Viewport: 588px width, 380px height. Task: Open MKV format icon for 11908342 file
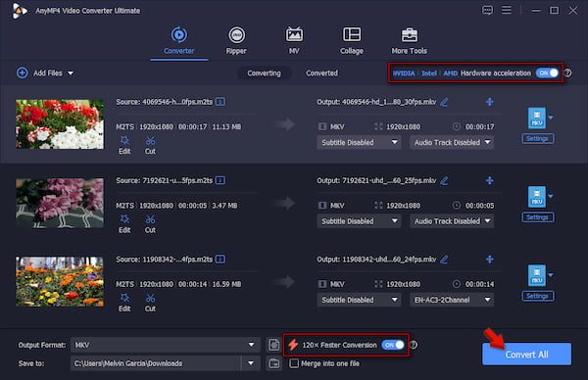coord(537,275)
